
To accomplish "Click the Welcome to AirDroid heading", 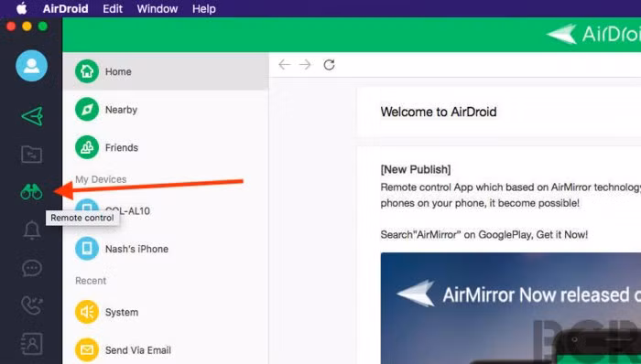I will (x=439, y=112).
